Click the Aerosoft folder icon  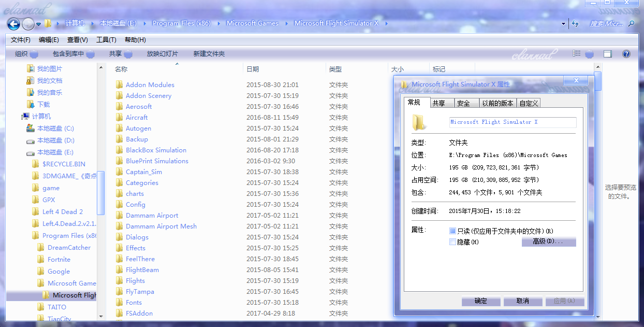119,106
